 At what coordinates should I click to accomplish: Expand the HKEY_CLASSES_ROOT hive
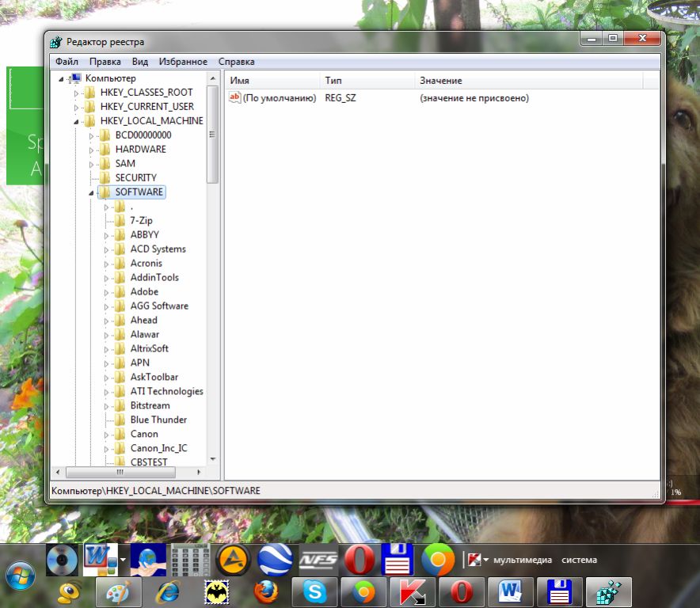[x=77, y=93]
